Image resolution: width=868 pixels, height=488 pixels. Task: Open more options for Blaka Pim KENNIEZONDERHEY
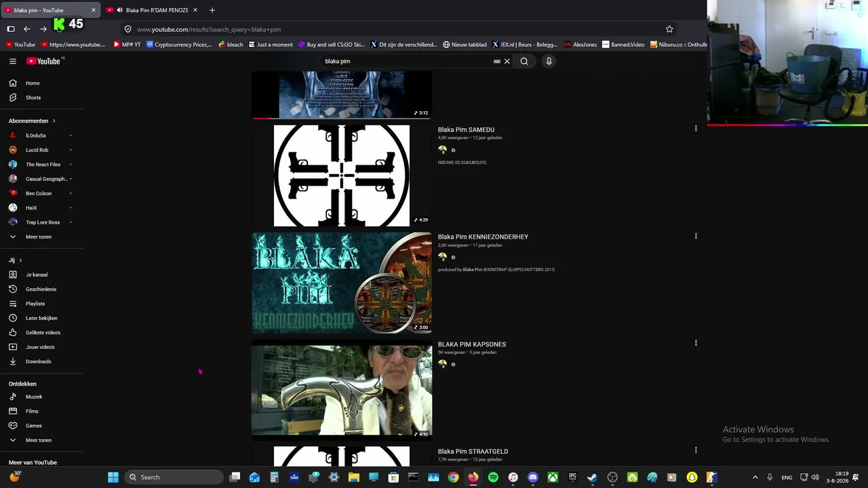696,236
